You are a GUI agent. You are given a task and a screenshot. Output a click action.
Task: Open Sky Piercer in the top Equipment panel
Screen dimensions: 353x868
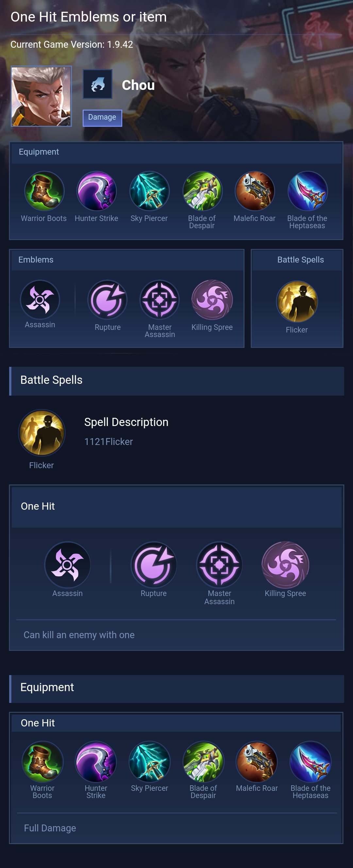coord(149,191)
